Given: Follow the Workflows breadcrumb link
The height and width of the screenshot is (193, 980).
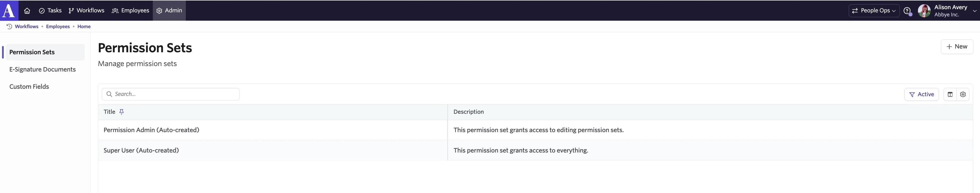Looking at the screenshot, I should click(x=27, y=26).
